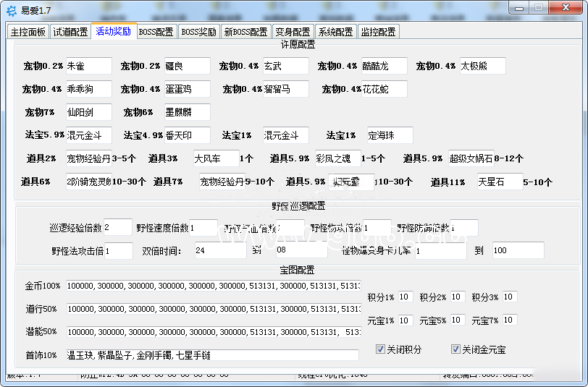
Task: Edit the 道具3% field 大风车
Action: (x=217, y=158)
